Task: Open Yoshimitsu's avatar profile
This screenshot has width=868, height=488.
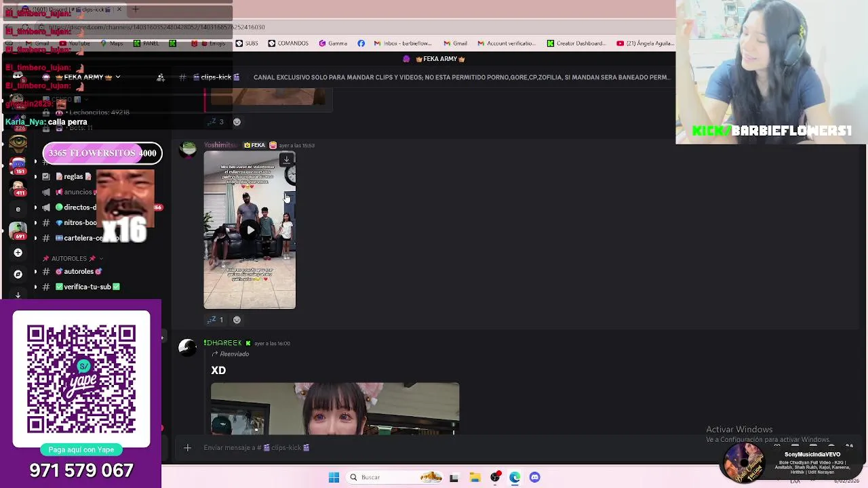Action: [x=188, y=150]
